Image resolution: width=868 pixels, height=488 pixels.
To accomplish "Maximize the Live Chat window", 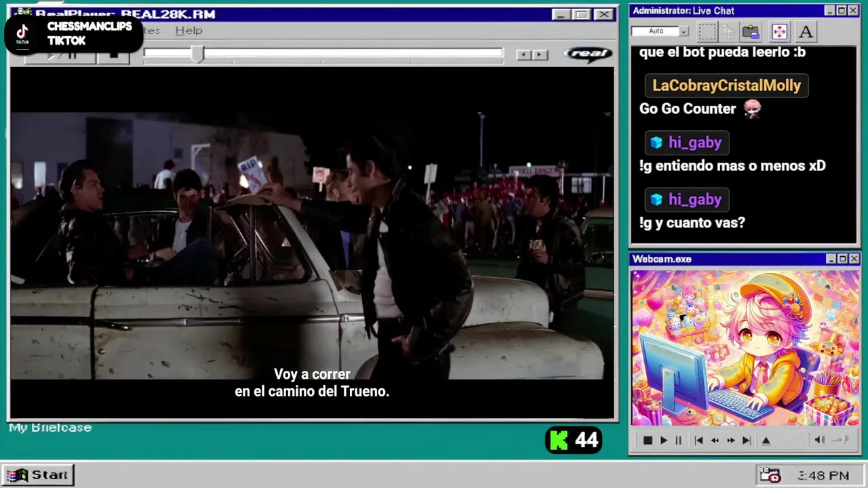I will (x=842, y=11).
